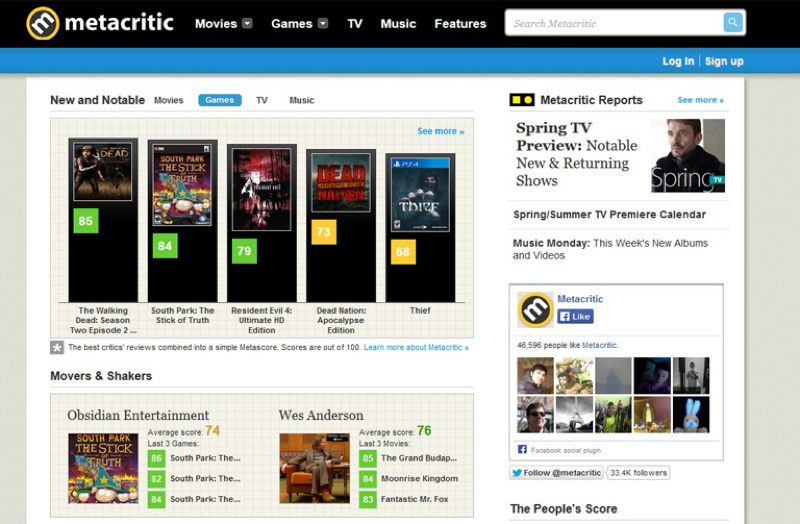Open The Walking Dead cover thumbnail
Image resolution: width=800 pixels, height=524 pixels.
point(103,172)
